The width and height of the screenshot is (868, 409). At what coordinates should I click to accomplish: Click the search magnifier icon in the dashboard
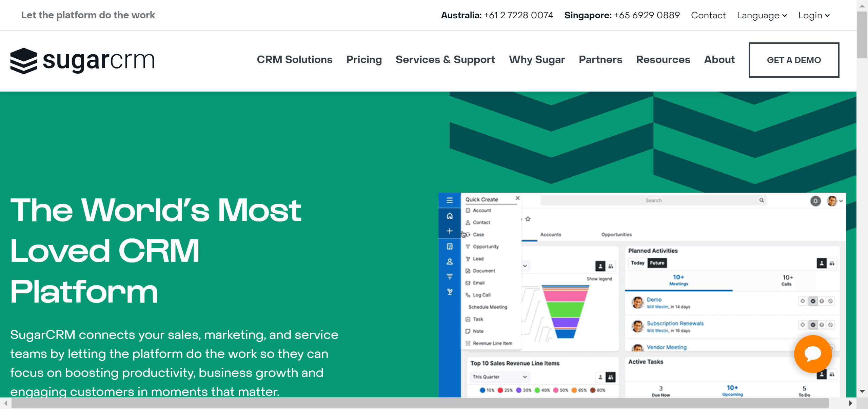pyautogui.click(x=761, y=200)
